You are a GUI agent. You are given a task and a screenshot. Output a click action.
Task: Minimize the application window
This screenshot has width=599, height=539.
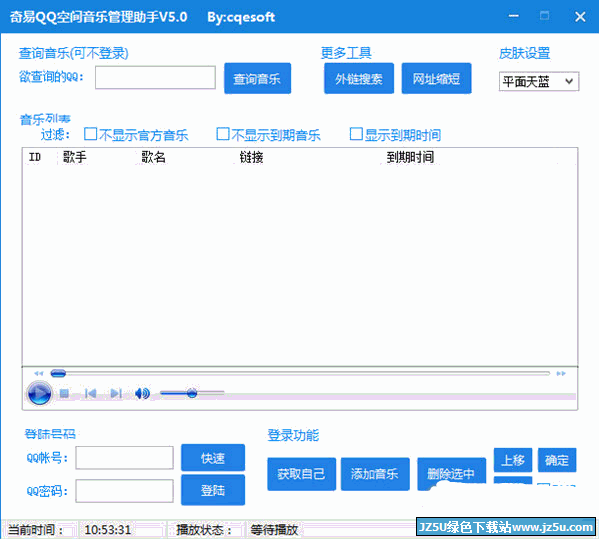coord(514,16)
